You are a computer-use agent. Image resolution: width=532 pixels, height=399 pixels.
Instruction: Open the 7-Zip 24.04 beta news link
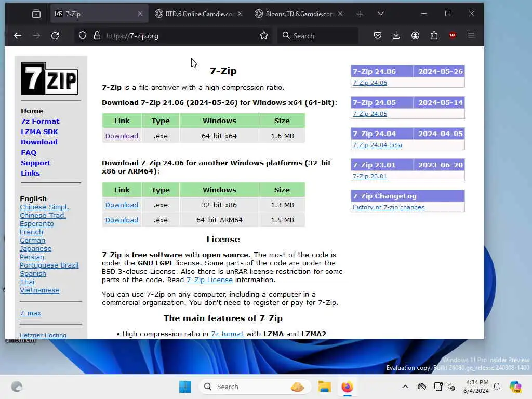[377, 145]
